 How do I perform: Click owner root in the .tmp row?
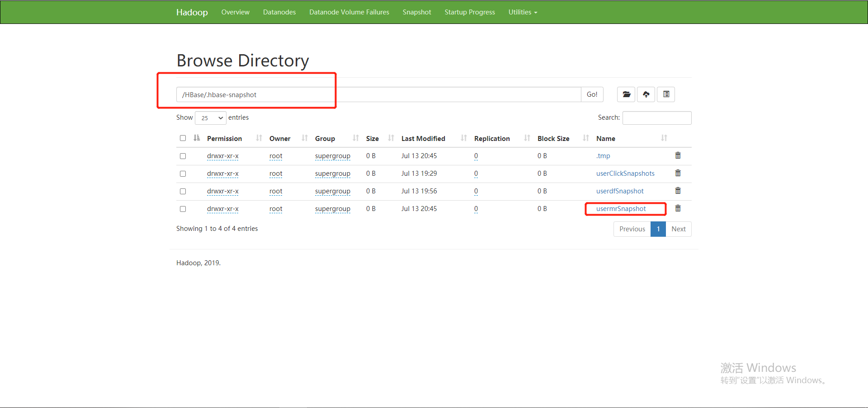(276, 156)
